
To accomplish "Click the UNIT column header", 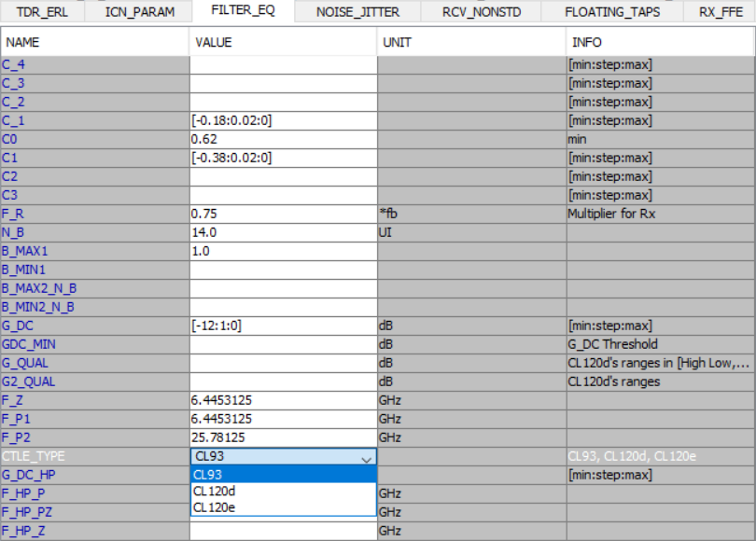I will 471,42.
